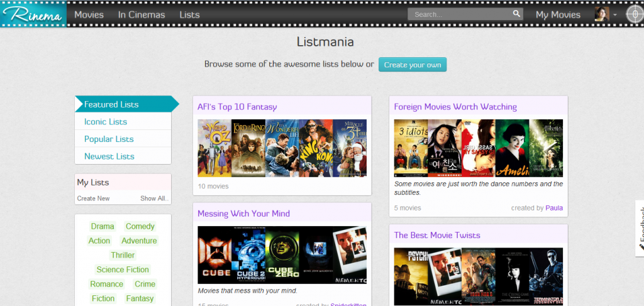Click the King Kong poster

pos(316,148)
